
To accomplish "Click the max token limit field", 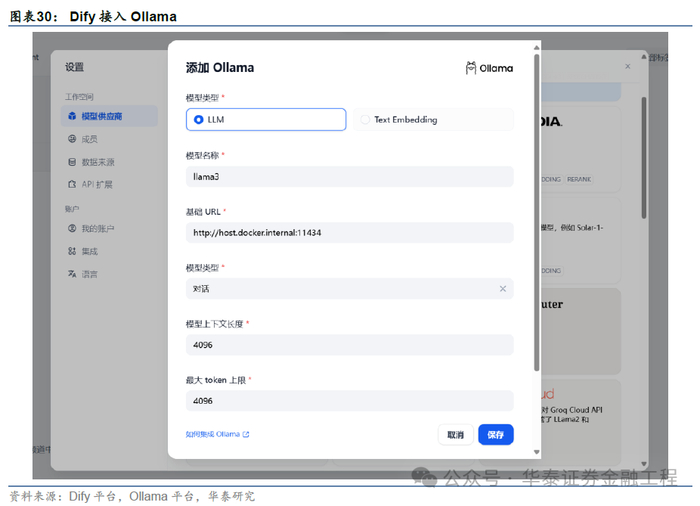I will coord(350,401).
